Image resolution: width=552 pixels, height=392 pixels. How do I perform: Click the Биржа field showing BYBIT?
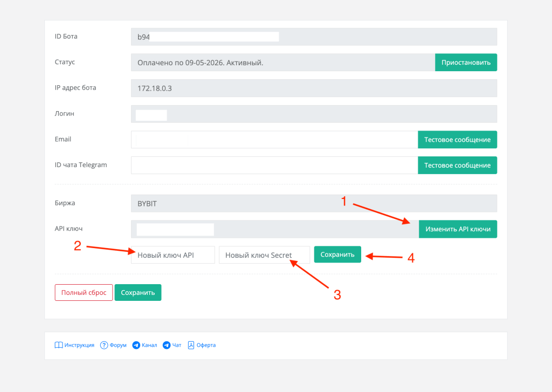coord(313,204)
